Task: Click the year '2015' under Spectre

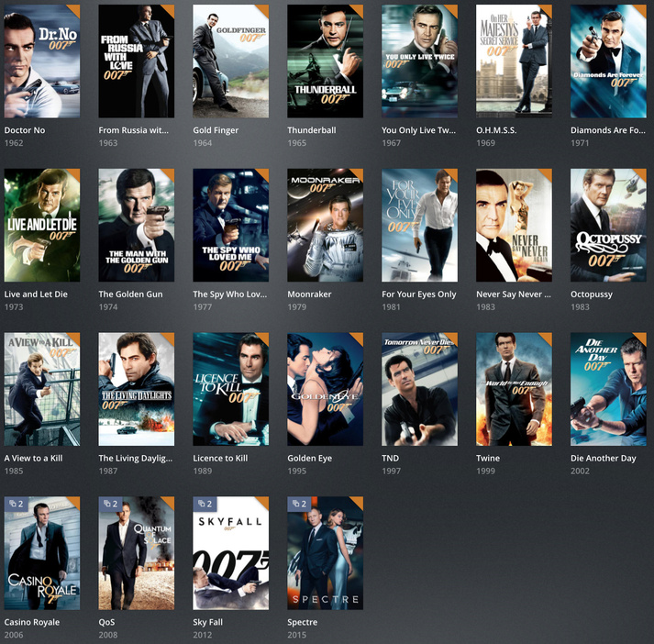Action: (x=297, y=635)
